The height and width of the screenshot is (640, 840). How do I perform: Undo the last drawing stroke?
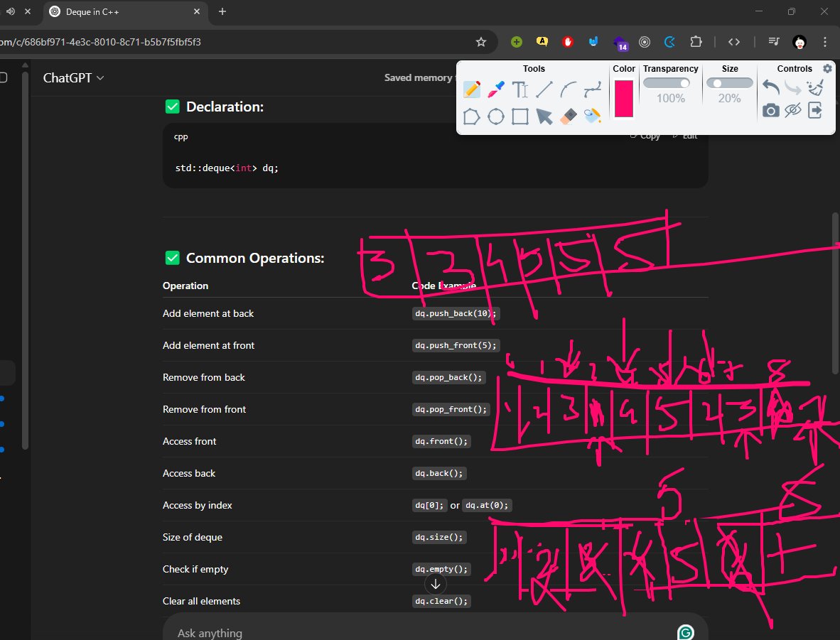pyautogui.click(x=771, y=87)
